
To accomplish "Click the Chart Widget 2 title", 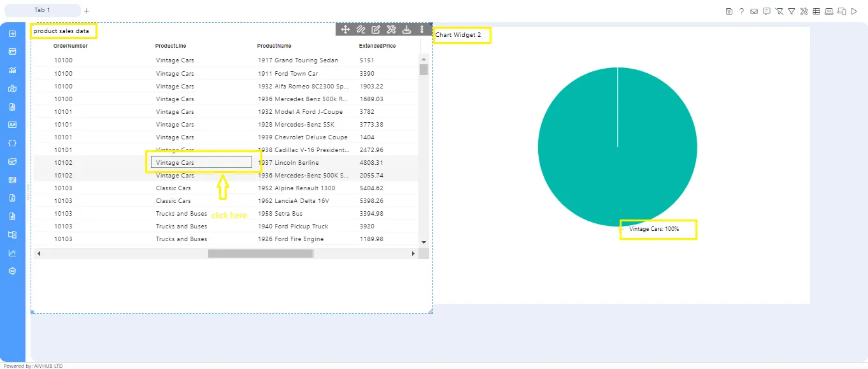I will (x=459, y=34).
